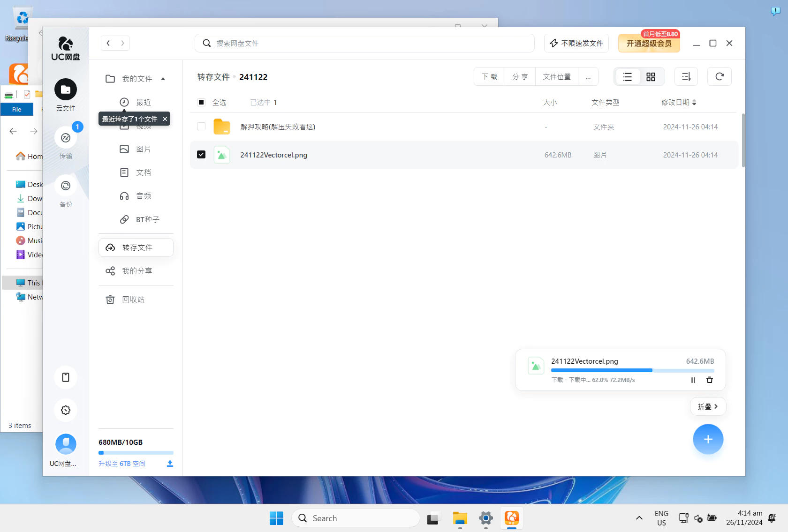Switch to list view
The height and width of the screenshot is (532, 788).
pyautogui.click(x=628, y=77)
